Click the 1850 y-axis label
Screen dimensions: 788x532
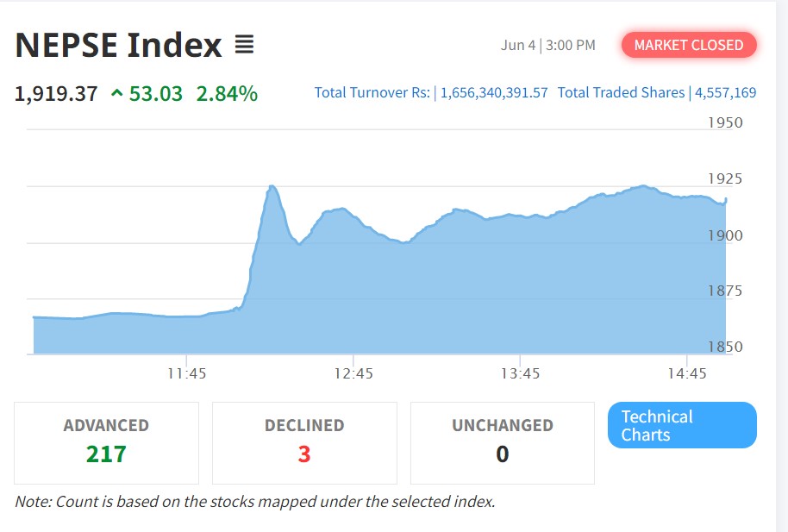tap(725, 347)
